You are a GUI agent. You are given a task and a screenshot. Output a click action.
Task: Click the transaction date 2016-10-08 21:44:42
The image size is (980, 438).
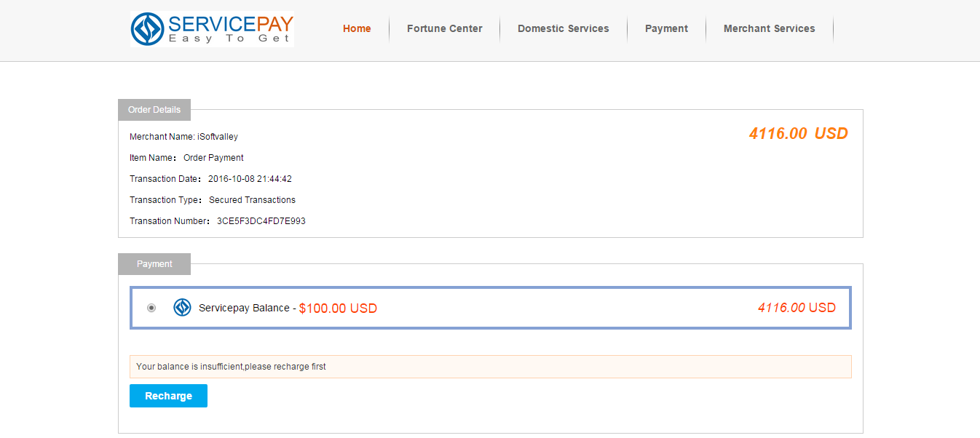pyautogui.click(x=250, y=179)
